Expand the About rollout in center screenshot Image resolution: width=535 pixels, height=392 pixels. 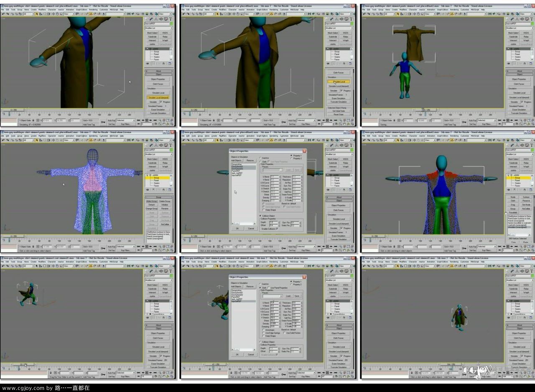click(339, 197)
